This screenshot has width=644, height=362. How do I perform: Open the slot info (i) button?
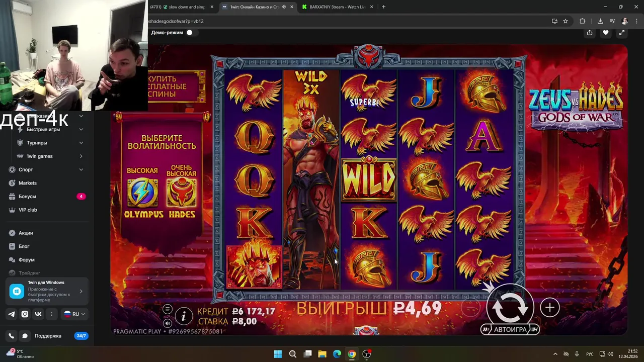pyautogui.click(x=184, y=315)
